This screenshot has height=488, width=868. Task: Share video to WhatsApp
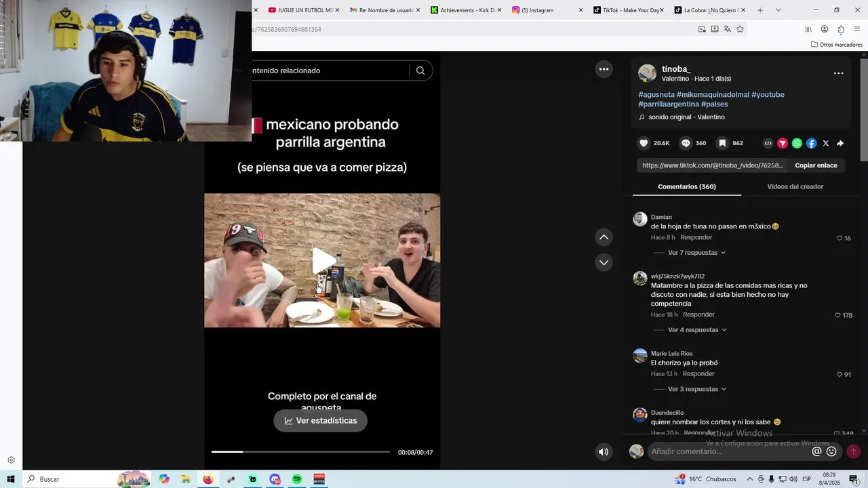click(x=797, y=143)
